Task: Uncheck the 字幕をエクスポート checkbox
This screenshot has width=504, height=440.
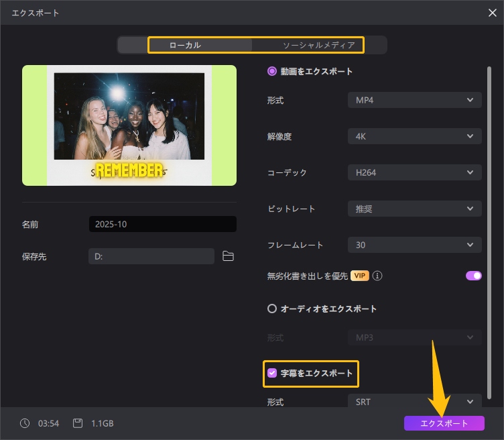Action: (272, 373)
